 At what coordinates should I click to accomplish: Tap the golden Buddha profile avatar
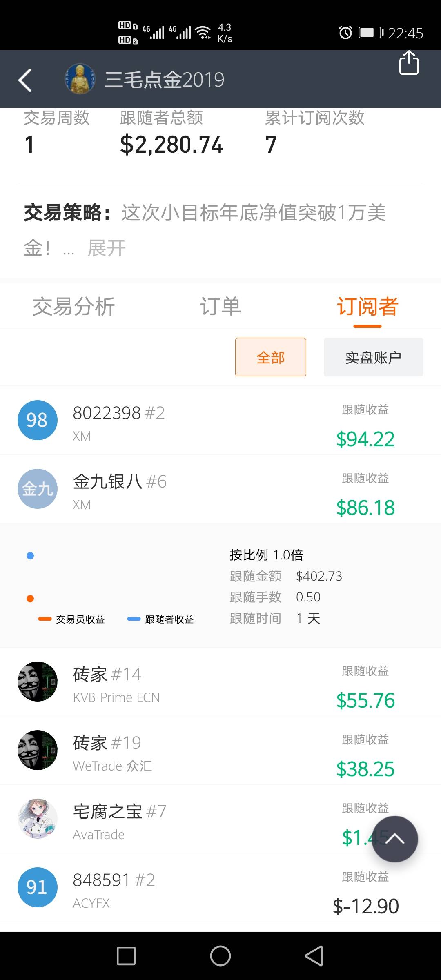[x=80, y=79]
